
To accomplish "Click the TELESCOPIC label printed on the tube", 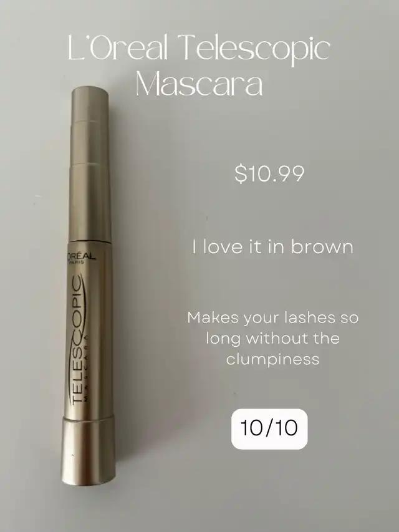I will coord(76,341).
